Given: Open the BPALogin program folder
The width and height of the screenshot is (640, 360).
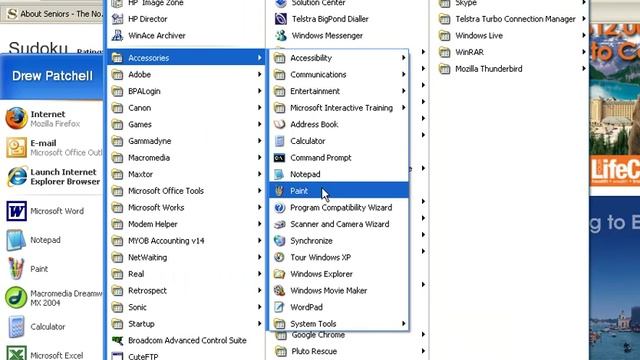Looking at the screenshot, I should pos(186,91).
